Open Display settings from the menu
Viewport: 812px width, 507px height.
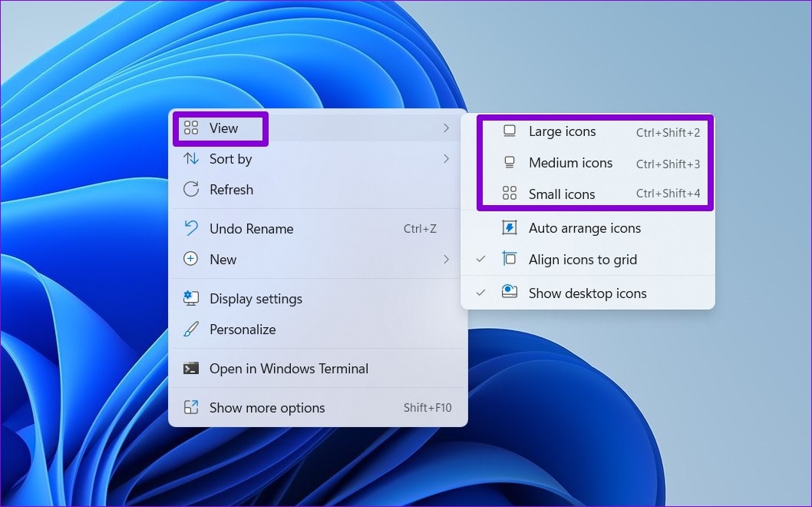click(318, 299)
